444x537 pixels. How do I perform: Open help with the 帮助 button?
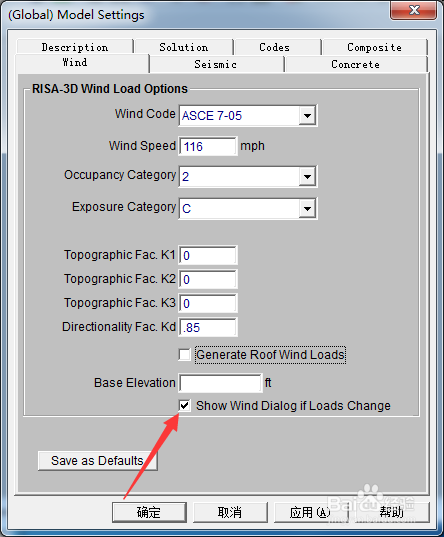[392, 512]
